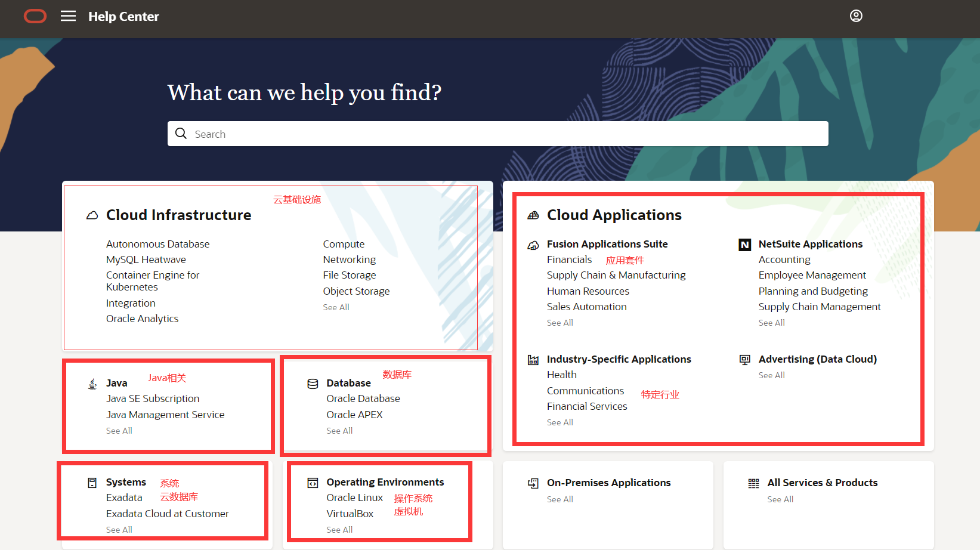Click See All under Oracle APEX
Screen dimensions: 980x550
(x=339, y=431)
